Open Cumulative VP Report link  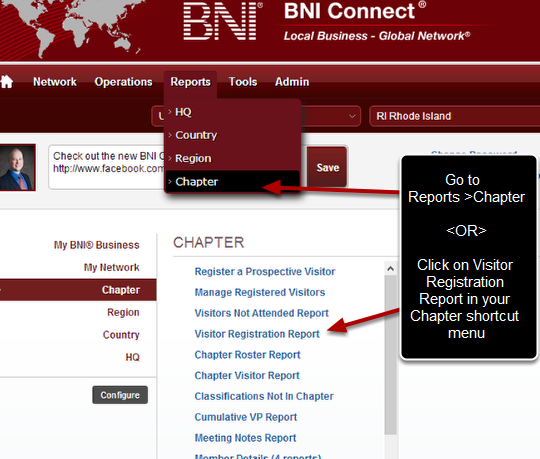(246, 417)
